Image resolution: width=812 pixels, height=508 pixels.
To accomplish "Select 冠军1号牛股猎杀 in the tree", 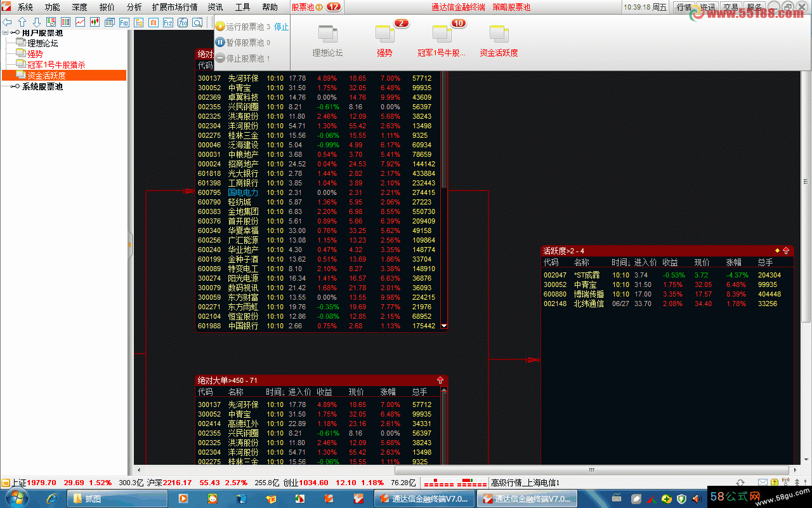I will [56, 65].
